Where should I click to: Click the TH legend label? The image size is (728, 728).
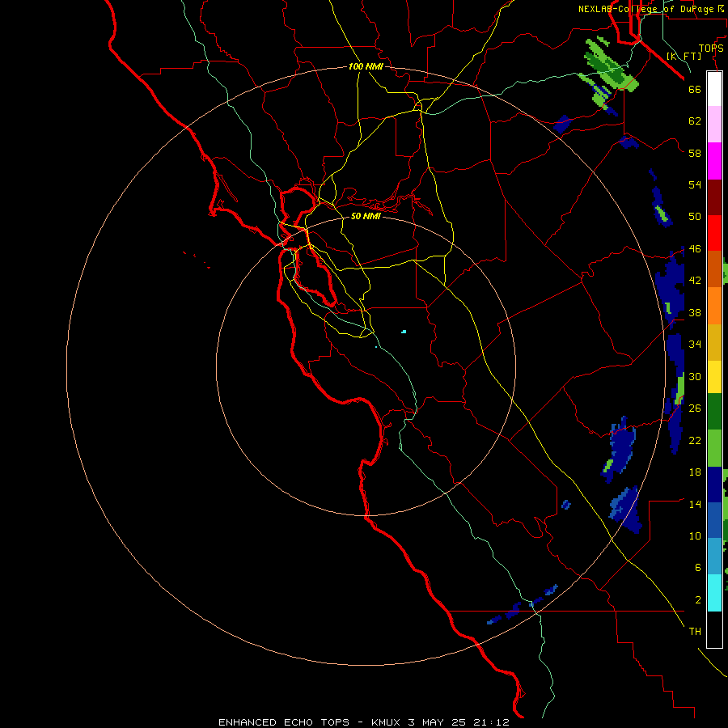click(695, 632)
